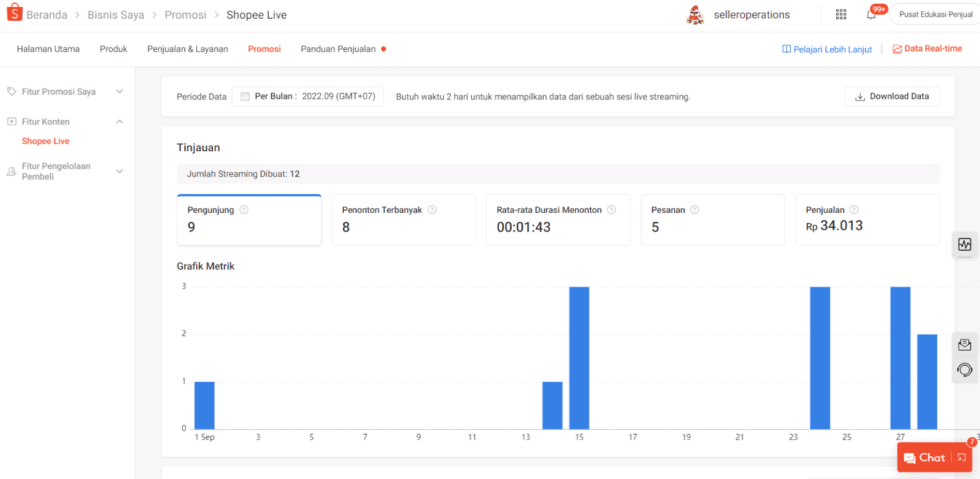This screenshot has width=980, height=479.
Task: Select the Pengunjung metric card
Action: pyautogui.click(x=249, y=220)
